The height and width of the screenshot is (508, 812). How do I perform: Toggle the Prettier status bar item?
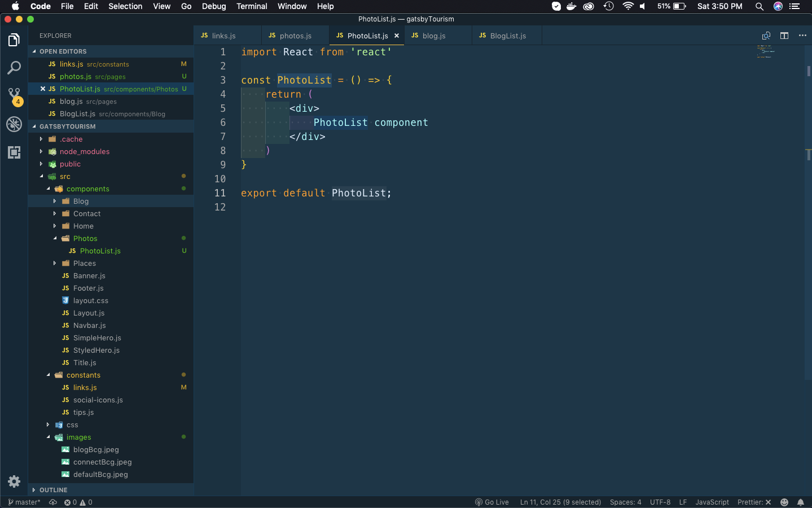tap(754, 502)
